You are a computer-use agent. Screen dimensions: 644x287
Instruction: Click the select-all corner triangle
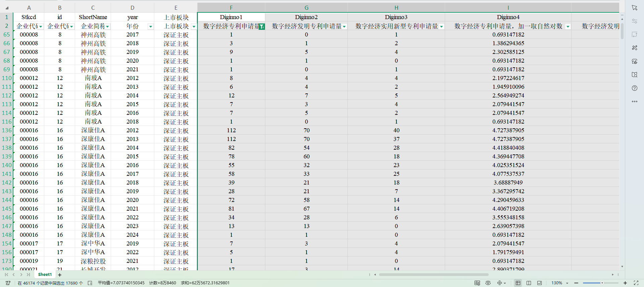pos(7,8)
